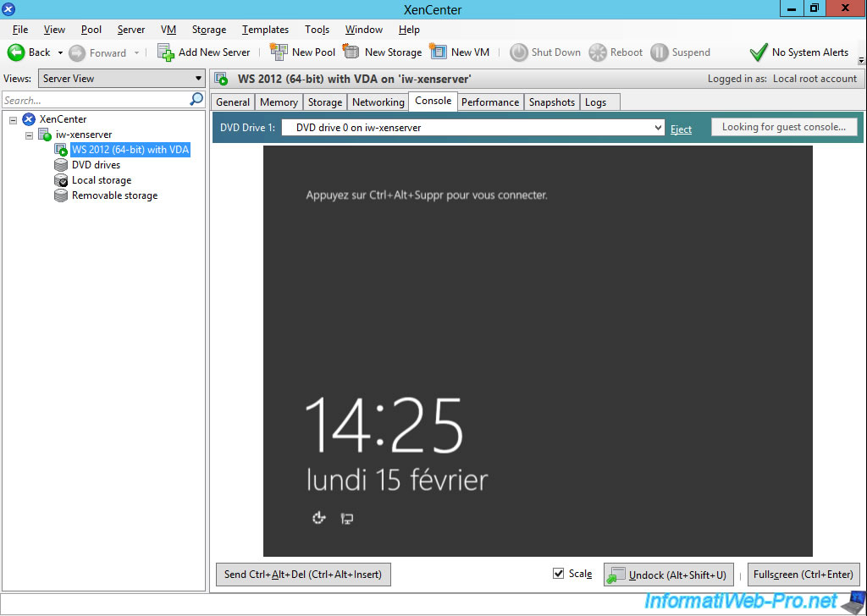Image resolution: width=867 pixels, height=616 pixels.
Task: Click the Undock button
Action: [669, 575]
